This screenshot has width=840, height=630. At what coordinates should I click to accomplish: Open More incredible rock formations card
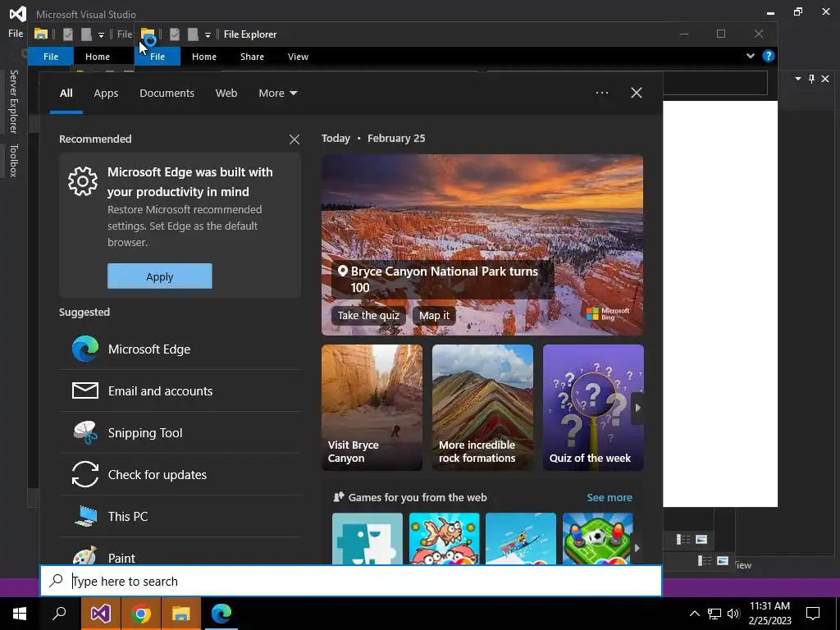(482, 408)
